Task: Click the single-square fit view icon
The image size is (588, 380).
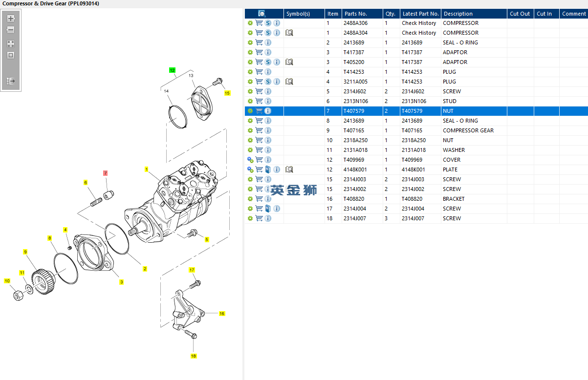Action: click(x=11, y=55)
